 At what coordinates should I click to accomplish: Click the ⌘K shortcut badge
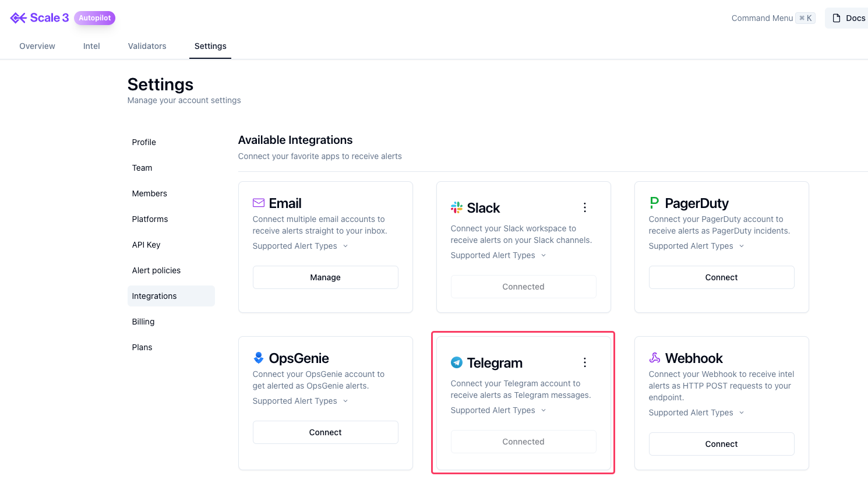(x=806, y=18)
